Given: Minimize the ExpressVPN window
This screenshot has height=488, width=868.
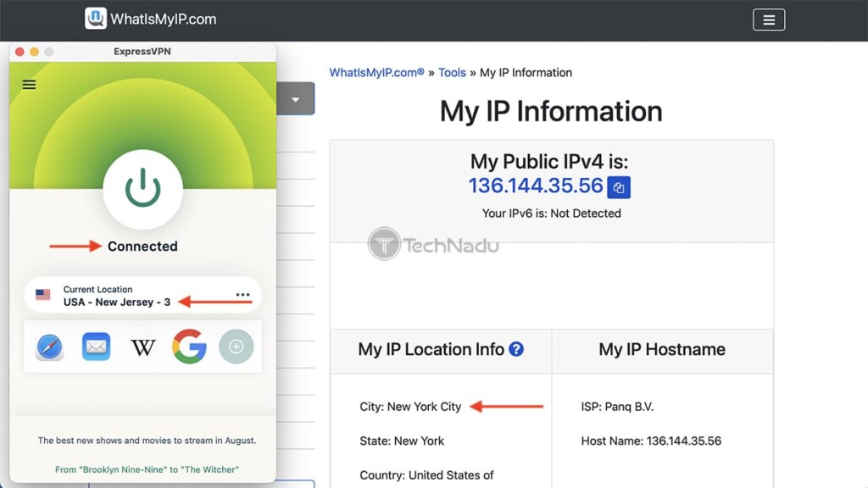Looking at the screenshot, I should (34, 52).
